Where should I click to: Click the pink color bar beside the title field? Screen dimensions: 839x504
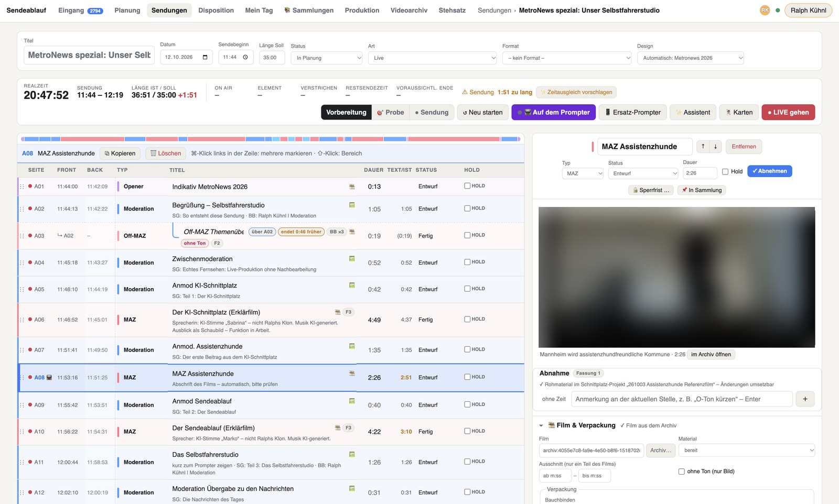593,147
